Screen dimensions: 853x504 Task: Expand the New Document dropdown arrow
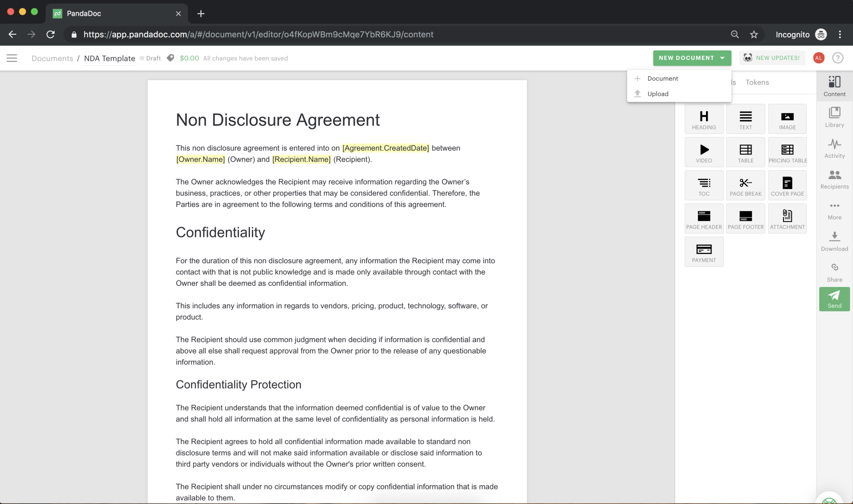click(x=723, y=58)
